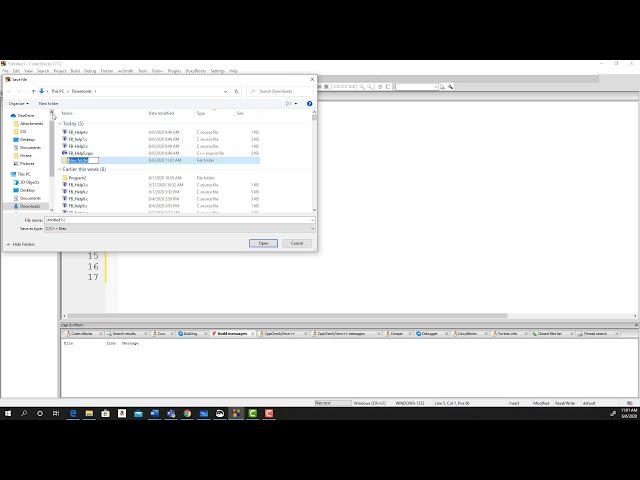Open the Code::Blocks File menu

pos(5,71)
